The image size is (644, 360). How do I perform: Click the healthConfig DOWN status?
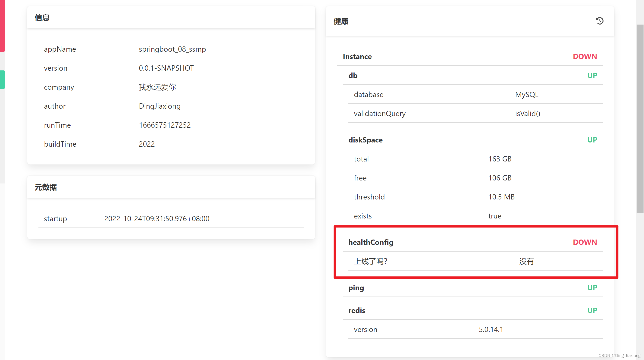[x=585, y=242]
